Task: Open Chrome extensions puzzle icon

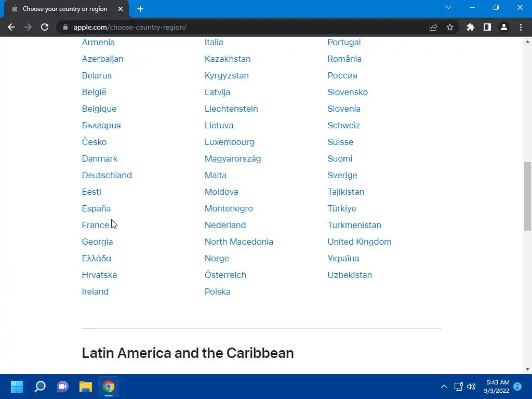Action: 471,27
